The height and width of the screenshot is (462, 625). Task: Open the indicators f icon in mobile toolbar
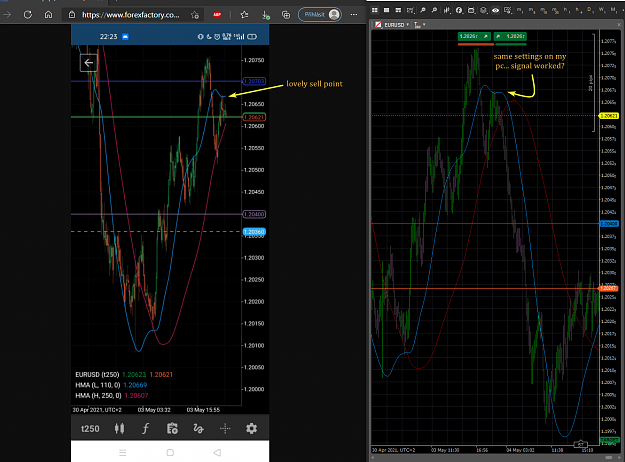point(145,429)
